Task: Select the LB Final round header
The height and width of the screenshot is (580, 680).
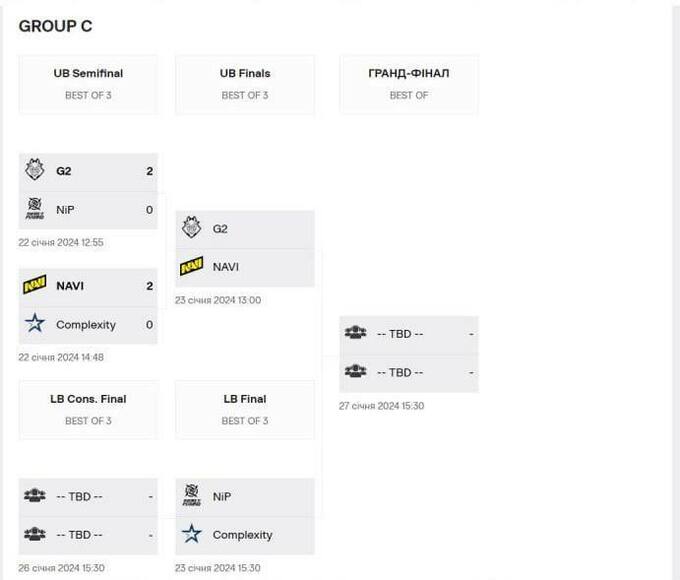Action: click(x=245, y=399)
